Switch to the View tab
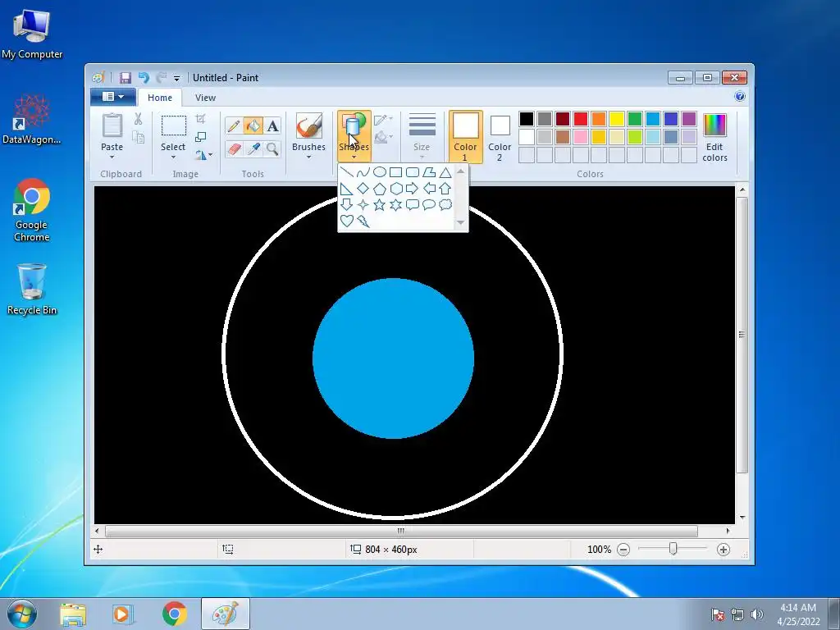 pos(205,98)
